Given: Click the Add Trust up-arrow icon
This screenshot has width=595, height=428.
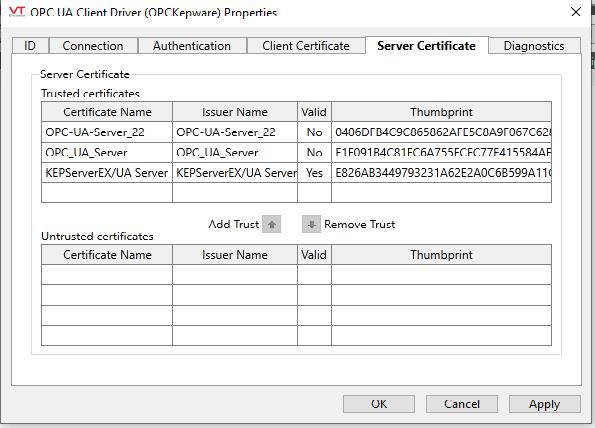Looking at the screenshot, I should point(272,224).
